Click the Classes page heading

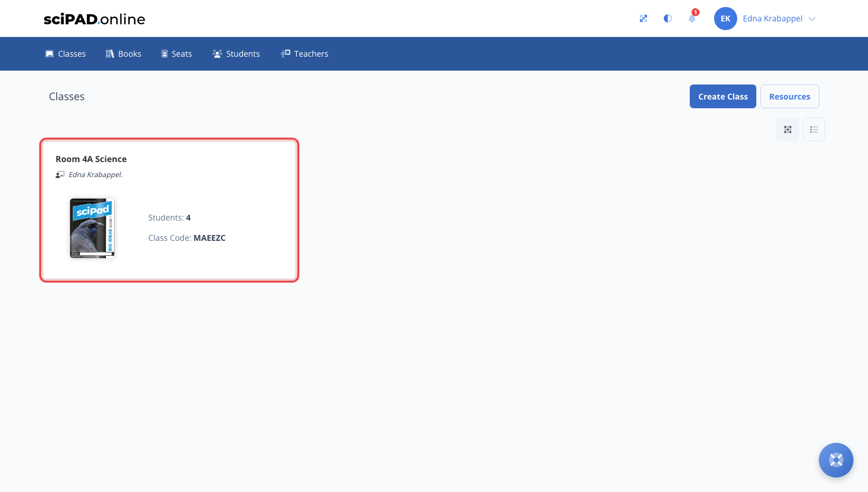click(x=67, y=97)
